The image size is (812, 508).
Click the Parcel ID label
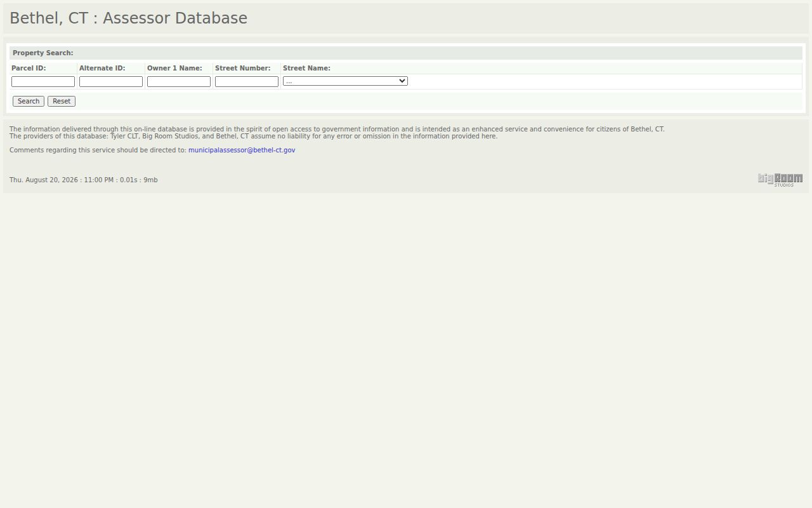(29, 68)
